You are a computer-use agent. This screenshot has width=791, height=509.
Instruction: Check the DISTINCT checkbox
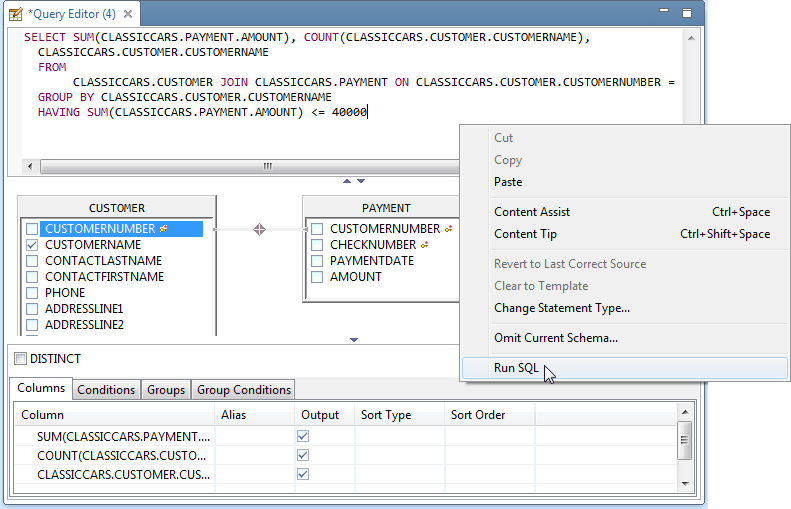[20, 358]
